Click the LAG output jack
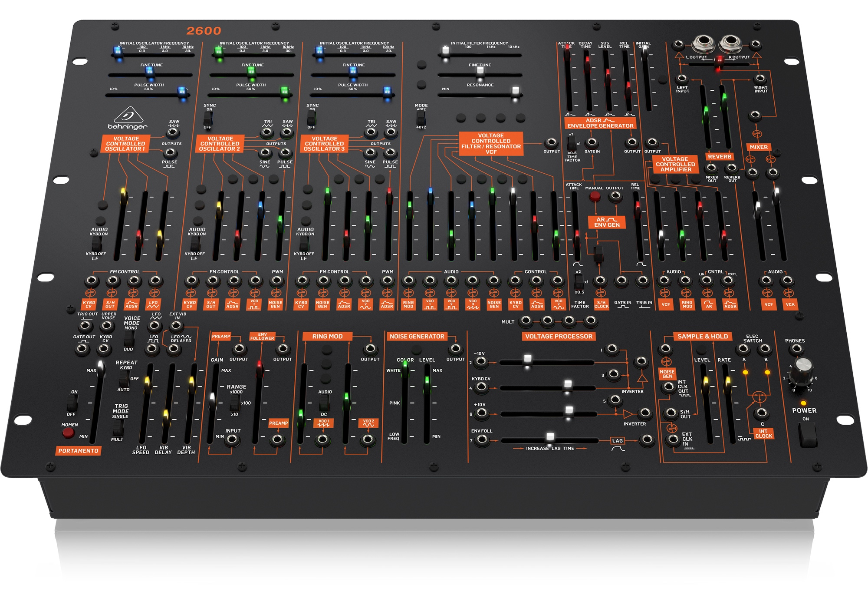Image resolution: width=868 pixels, height=608 pixels. click(647, 440)
